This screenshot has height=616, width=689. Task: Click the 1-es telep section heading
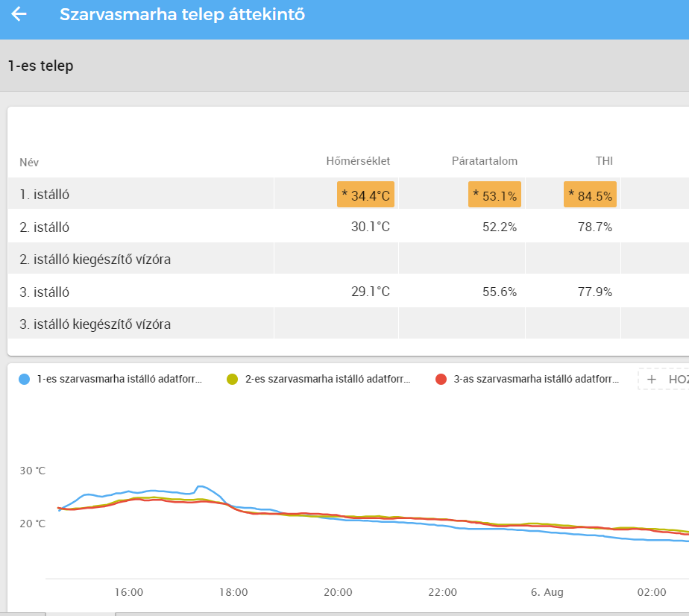point(41,66)
